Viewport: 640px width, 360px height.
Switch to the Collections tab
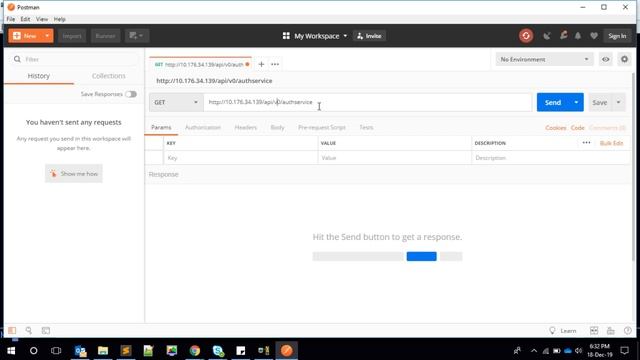[109, 76]
